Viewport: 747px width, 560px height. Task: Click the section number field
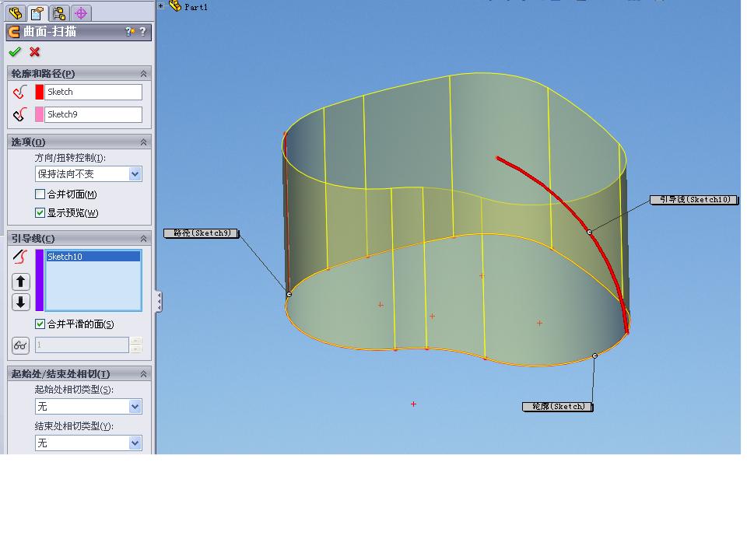82,345
